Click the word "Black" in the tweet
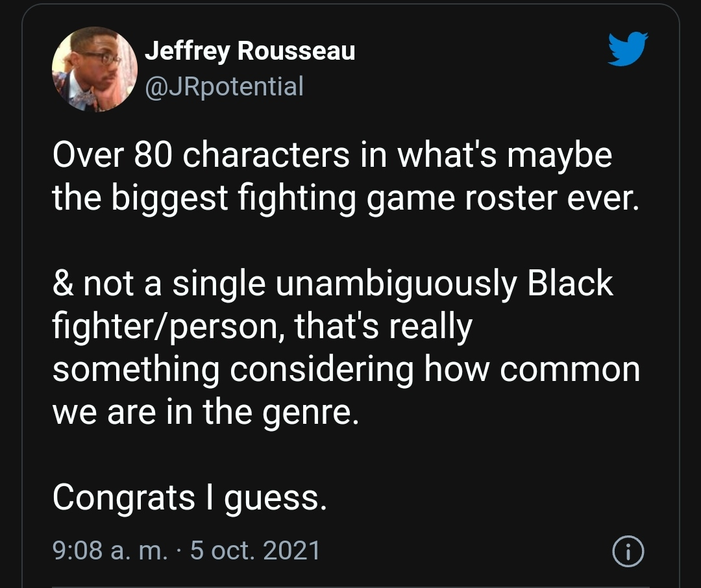Image resolution: width=701 pixels, height=588 pixels. 570,283
